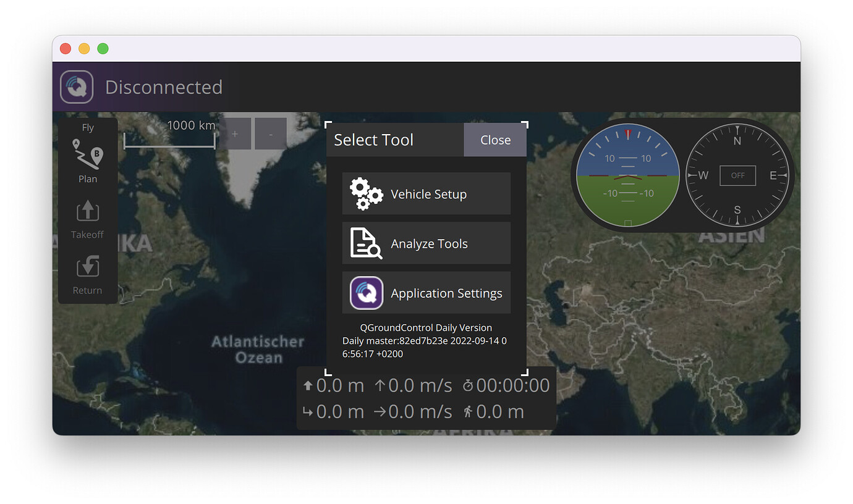Click the distance to home walking figure icon
853x504 pixels.
[468, 411]
